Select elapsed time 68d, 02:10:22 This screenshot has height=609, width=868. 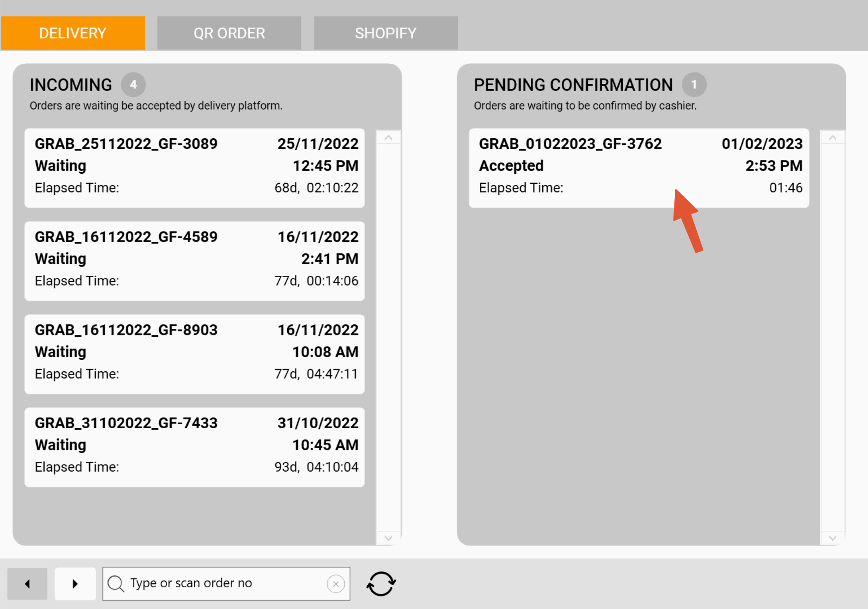tap(316, 188)
